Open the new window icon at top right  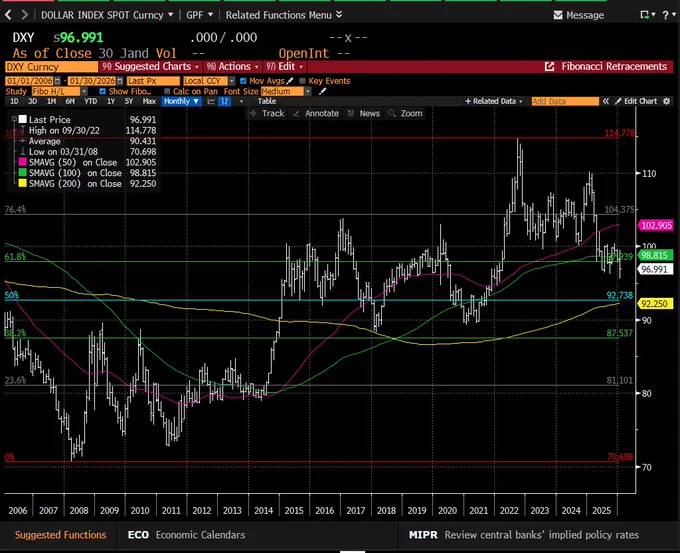pos(647,15)
